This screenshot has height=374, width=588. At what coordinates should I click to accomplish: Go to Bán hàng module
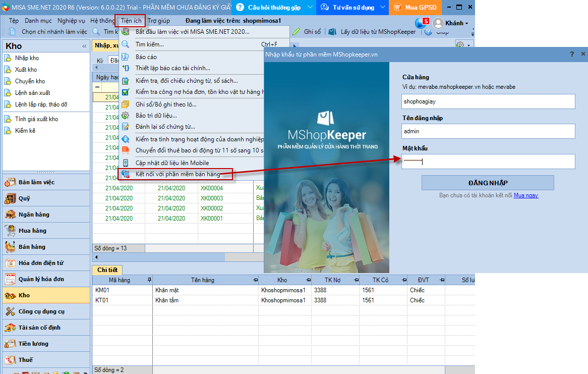46,247
